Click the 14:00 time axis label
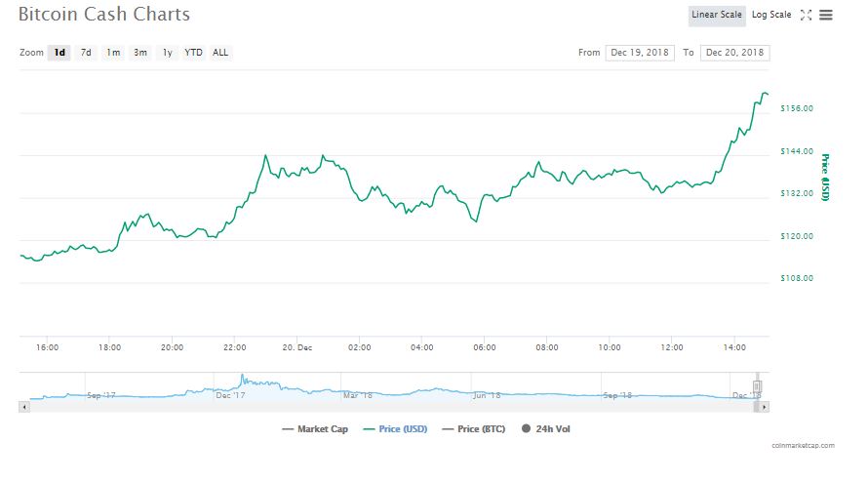Viewport: 868px width, 483px height. tap(734, 347)
